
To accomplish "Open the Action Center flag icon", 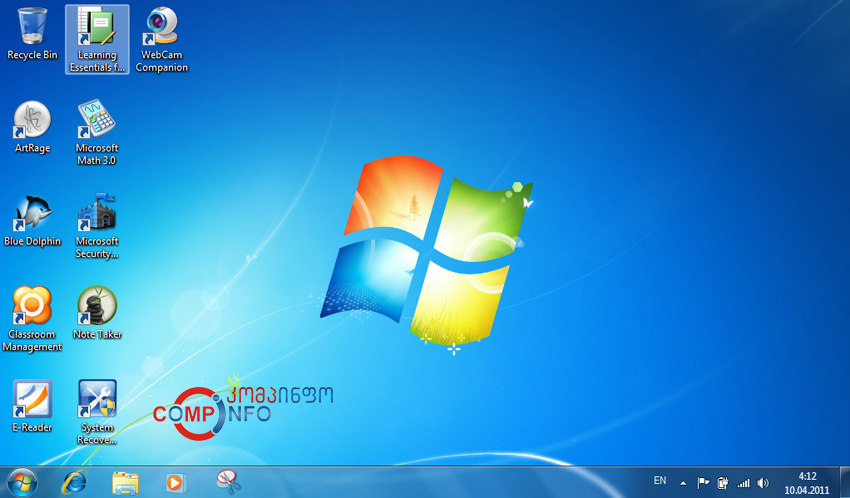I will (703, 482).
